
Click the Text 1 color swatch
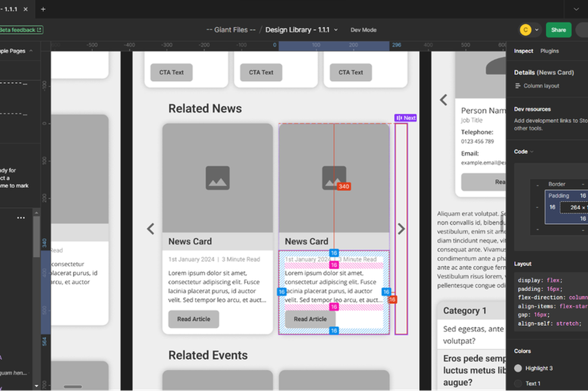coord(518,384)
